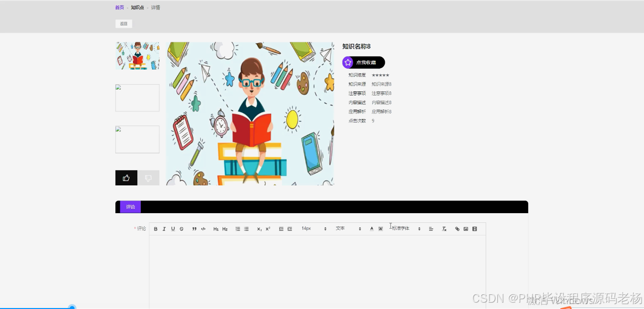The height and width of the screenshot is (309, 644).
Task: Insert a video into the comment
Action: pyautogui.click(x=474, y=229)
